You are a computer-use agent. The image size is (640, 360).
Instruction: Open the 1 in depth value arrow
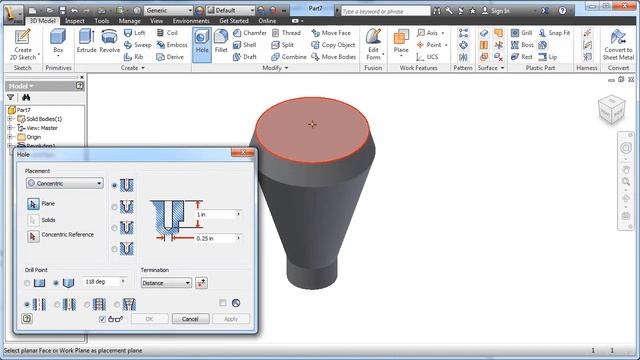click(238, 214)
